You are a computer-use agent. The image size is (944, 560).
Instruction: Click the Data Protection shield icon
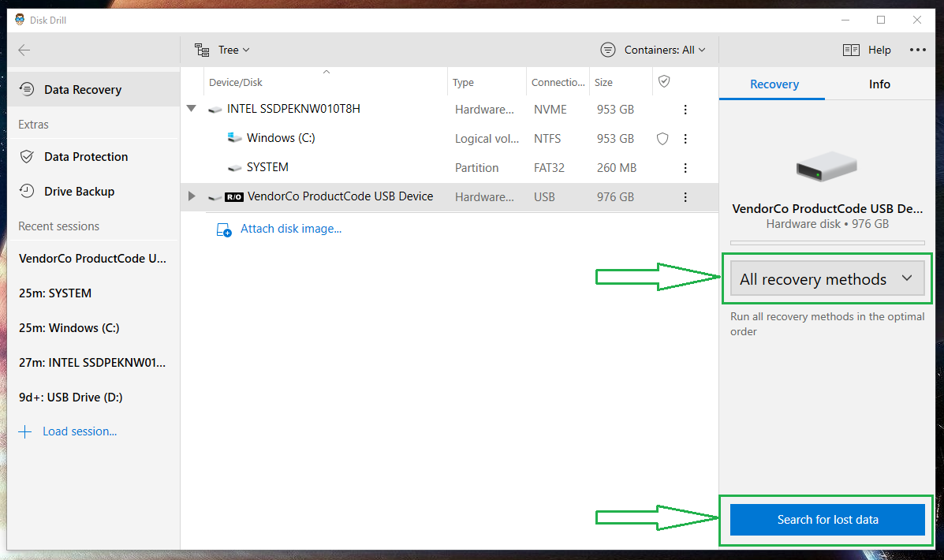[x=27, y=156]
